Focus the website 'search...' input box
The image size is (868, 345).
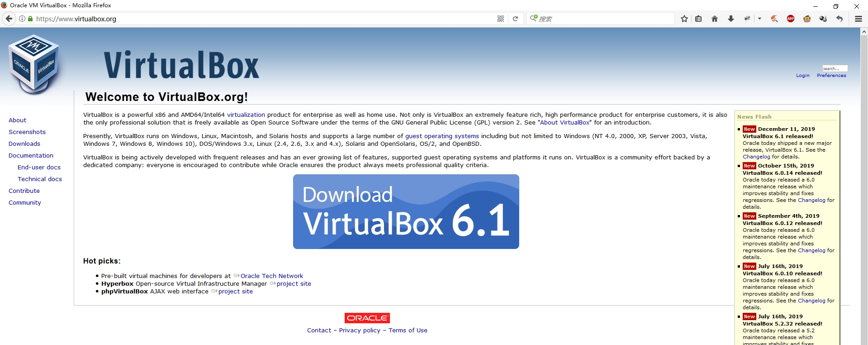pyautogui.click(x=835, y=68)
